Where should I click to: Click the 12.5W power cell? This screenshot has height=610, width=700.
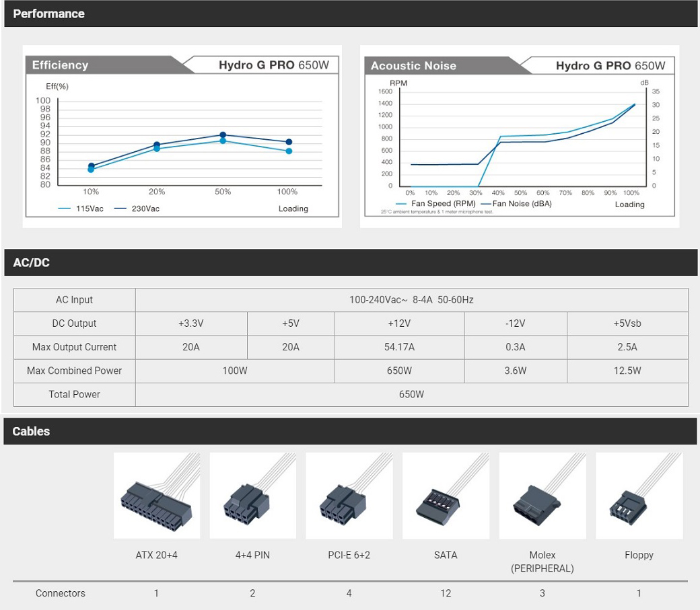627,371
